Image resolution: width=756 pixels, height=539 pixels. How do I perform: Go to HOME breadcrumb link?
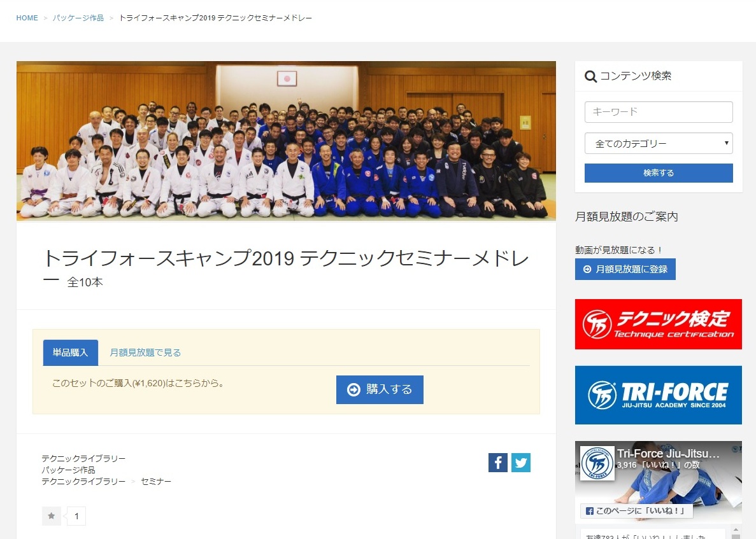coord(27,18)
